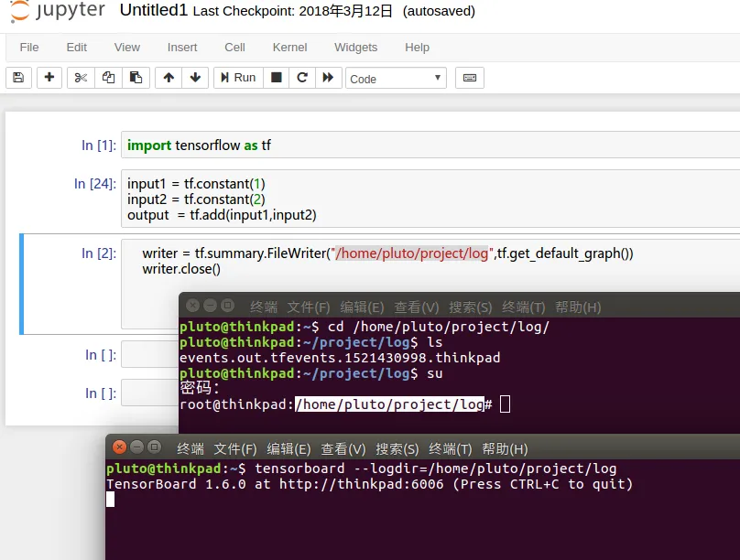Image resolution: width=740 pixels, height=560 pixels.
Task: Click the Jupyter logo
Action: pyautogui.click(x=57, y=11)
